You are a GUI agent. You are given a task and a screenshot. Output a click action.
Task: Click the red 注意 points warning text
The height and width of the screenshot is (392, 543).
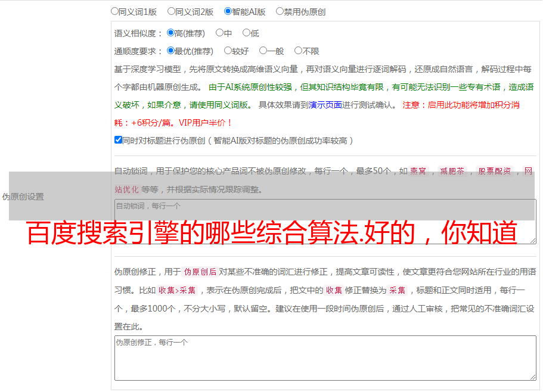(x=317, y=114)
